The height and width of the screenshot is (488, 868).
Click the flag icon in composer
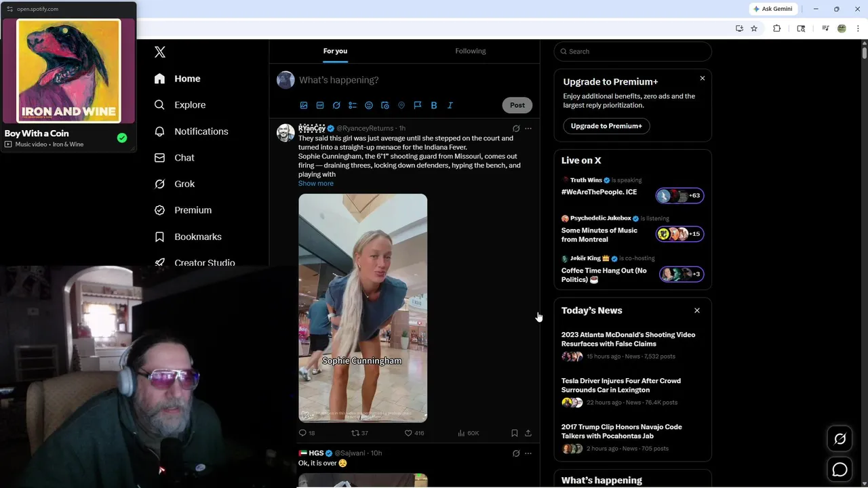point(418,105)
